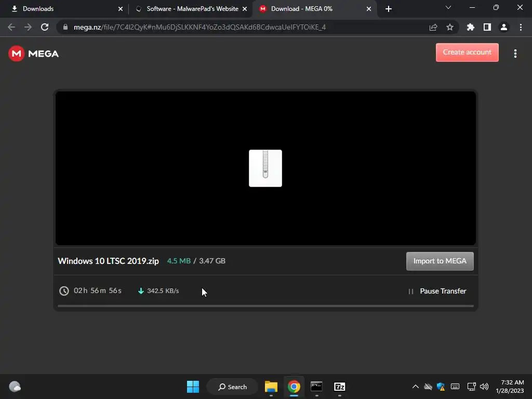Open Chrome tab search dropdown
The width and height of the screenshot is (532, 399).
pyautogui.click(x=448, y=7)
